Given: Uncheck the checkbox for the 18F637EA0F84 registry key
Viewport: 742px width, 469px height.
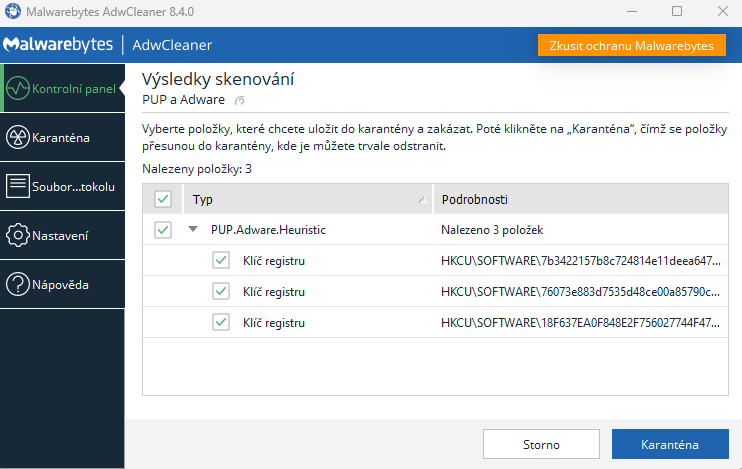Looking at the screenshot, I should click(221, 323).
